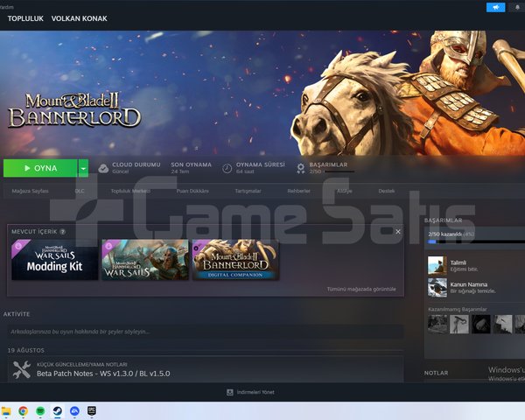The image size is (525, 420).
Task: Open the Bannerlord Digital Companion thumbnail
Action: point(235,260)
